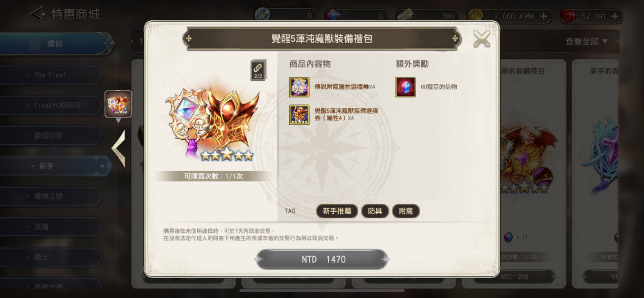This screenshot has height=298, width=644.
Task: Expand the 查看全部 filter dropdown
Action: pos(586,42)
